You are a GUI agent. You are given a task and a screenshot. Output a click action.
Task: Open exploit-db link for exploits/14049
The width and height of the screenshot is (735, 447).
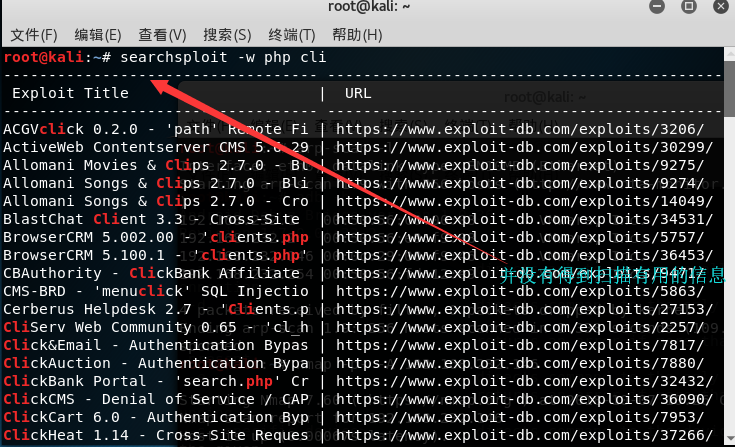(x=525, y=201)
